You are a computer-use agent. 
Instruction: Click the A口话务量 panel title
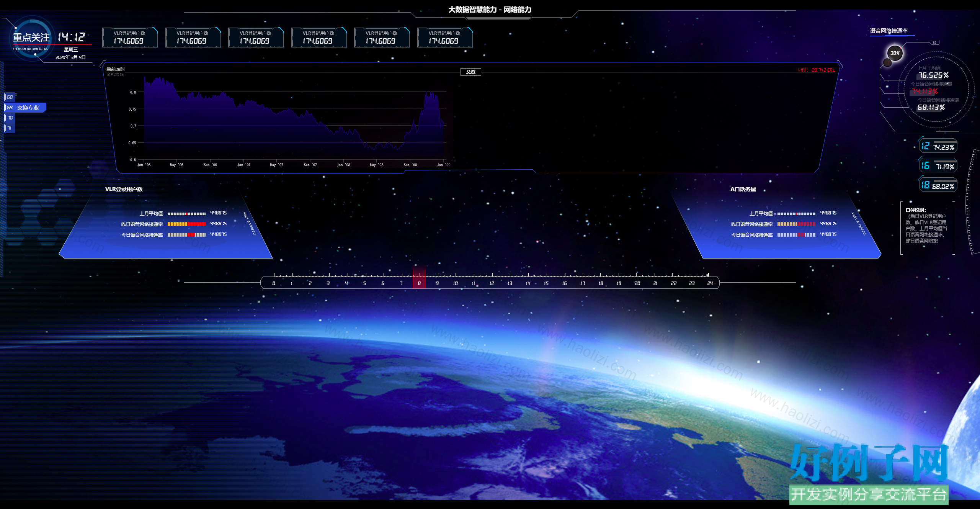click(x=743, y=189)
